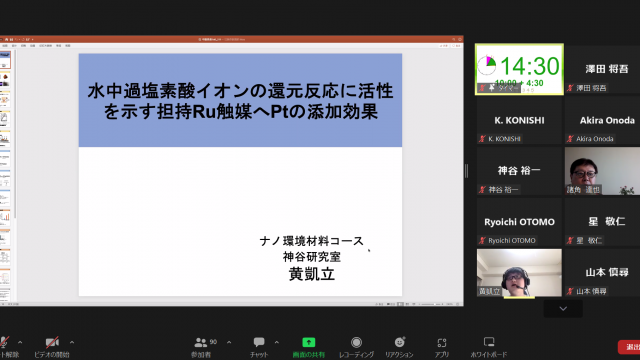Start screen sharing with green share button
The width and height of the screenshot is (640, 360).
[309, 347]
